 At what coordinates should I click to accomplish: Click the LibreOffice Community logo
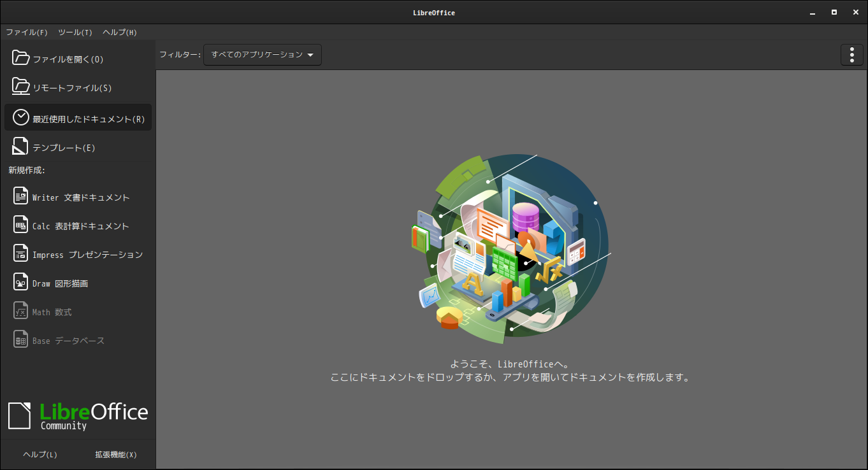pos(78,416)
